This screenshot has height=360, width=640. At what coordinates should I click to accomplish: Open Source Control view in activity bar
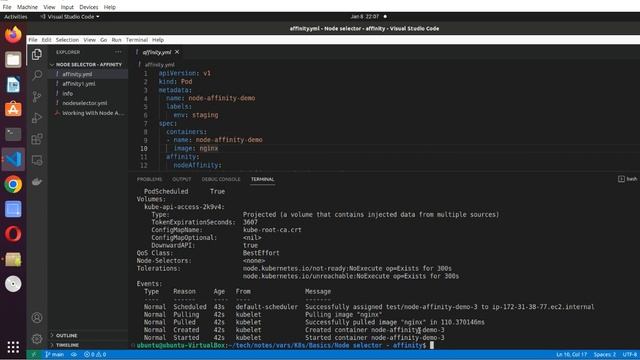[x=37, y=97]
